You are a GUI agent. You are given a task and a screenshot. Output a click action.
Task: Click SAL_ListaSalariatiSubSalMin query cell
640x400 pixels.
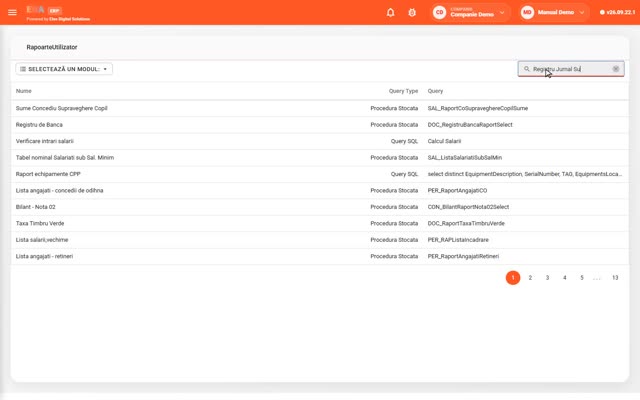click(x=465, y=158)
